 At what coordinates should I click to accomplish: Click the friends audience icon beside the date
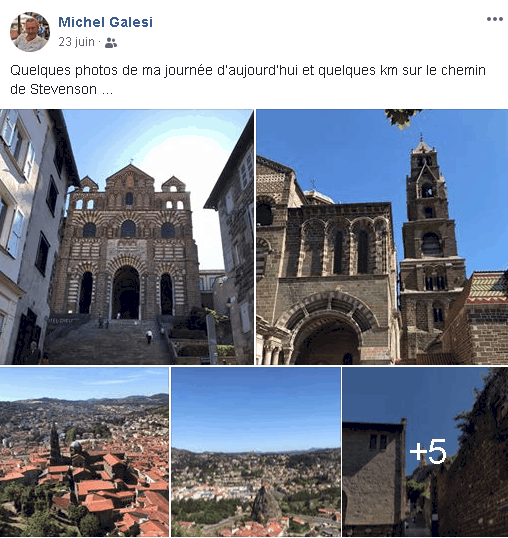111,43
